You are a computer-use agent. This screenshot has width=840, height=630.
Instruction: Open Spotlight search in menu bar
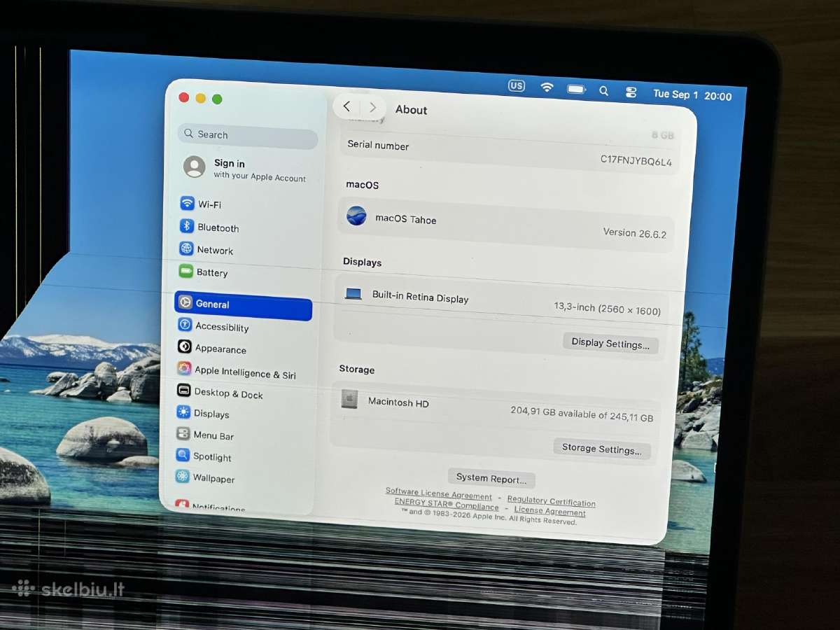(x=603, y=90)
